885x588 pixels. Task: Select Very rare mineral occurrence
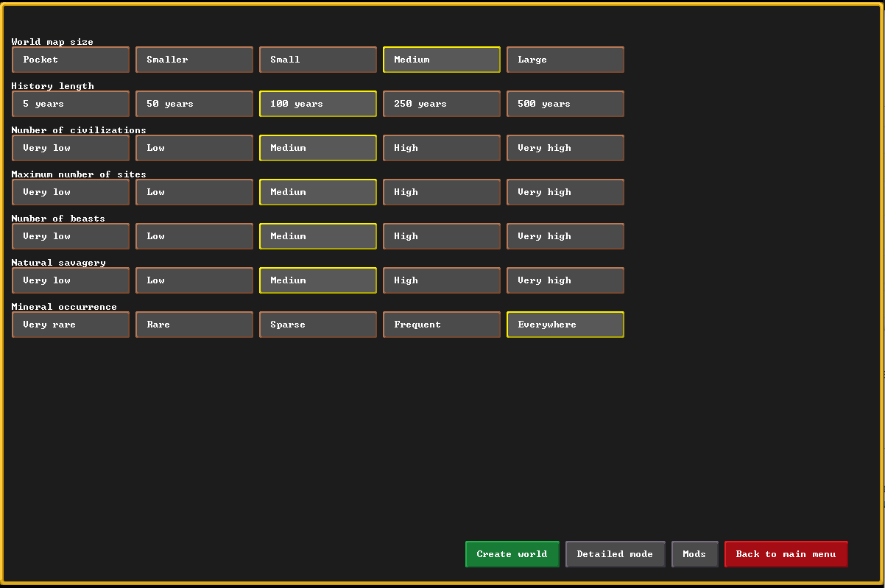[x=71, y=325]
